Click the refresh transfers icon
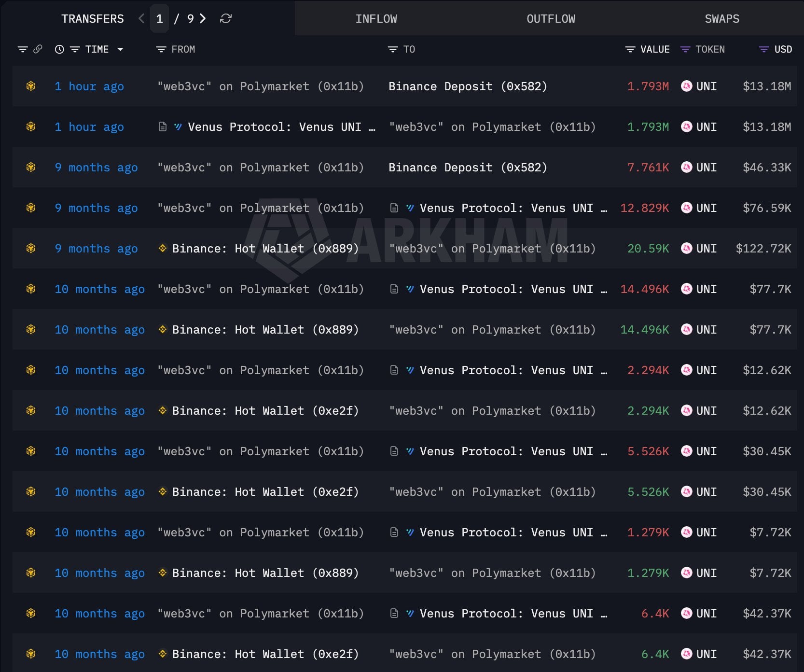Screen dimensions: 804x672 point(225,19)
